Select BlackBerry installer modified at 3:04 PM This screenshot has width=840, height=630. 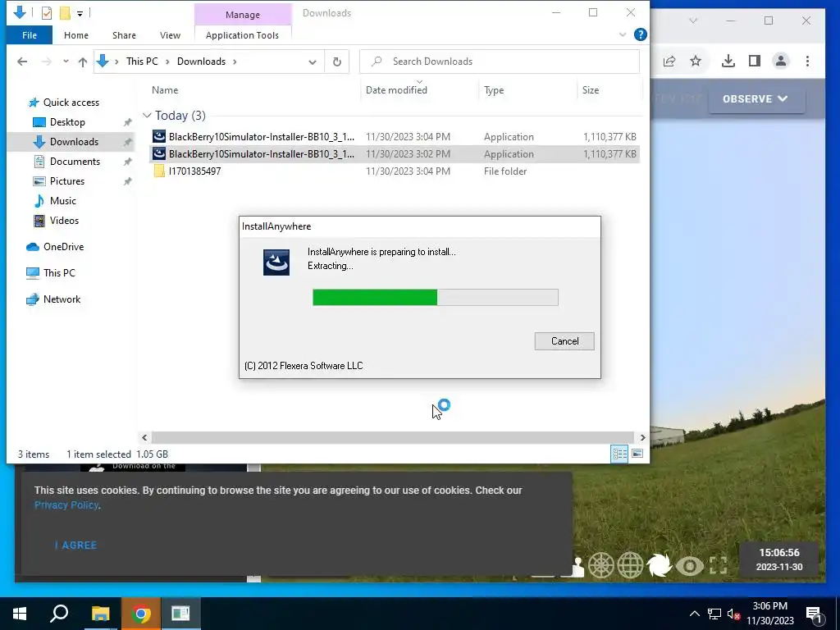pos(394,137)
